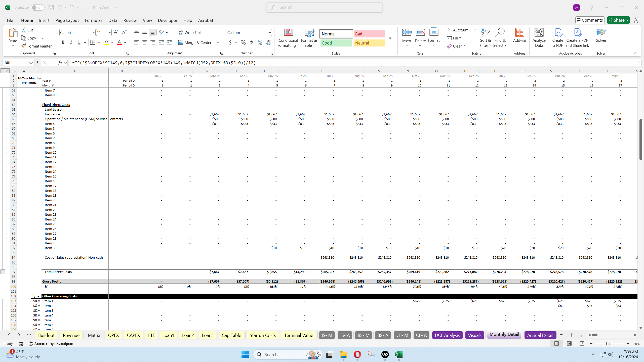Viewport: 644px width, 362px height.
Task: Adjust the zoom slider handle
Action: (607, 344)
